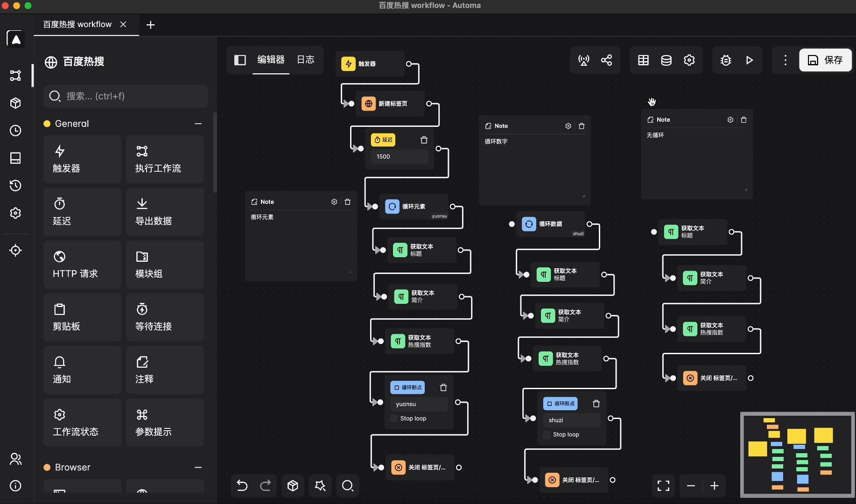
Task: Open the users icon in sidebar
Action: pyautogui.click(x=15, y=459)
